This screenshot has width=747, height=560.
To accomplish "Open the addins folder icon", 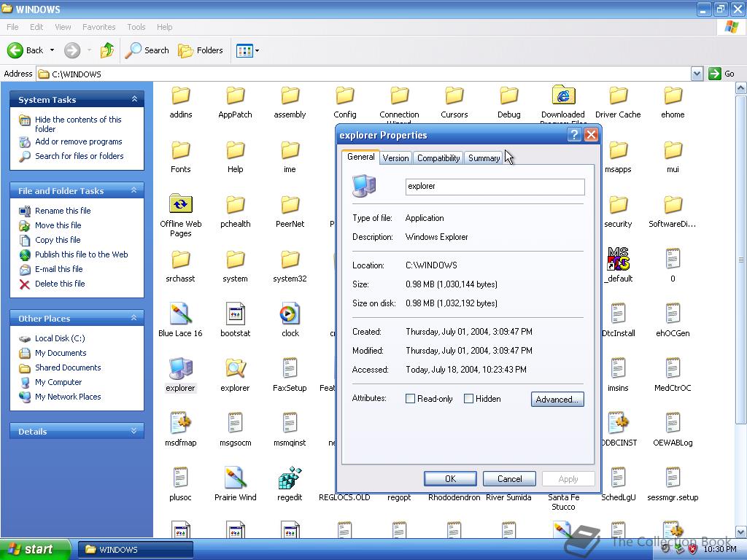I will (x=181, y=96).
